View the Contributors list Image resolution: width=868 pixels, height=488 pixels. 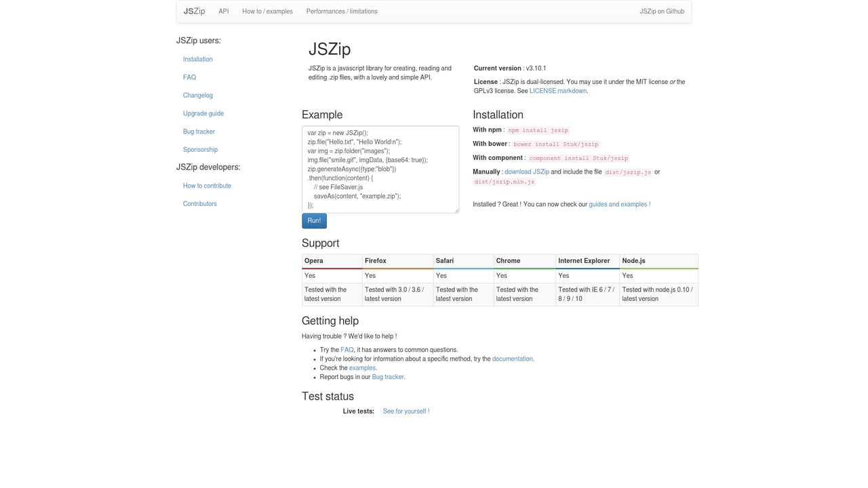199,203
